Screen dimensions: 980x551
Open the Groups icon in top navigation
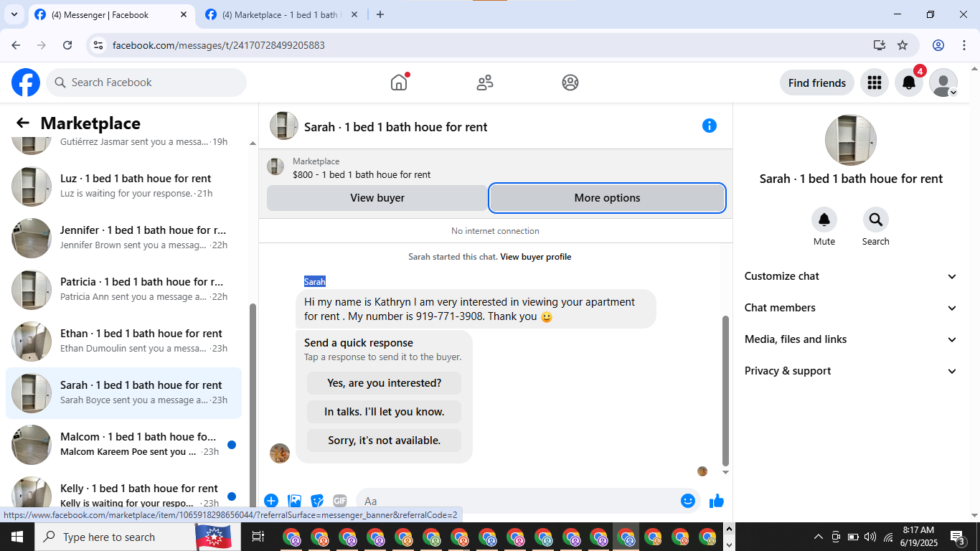570,83
